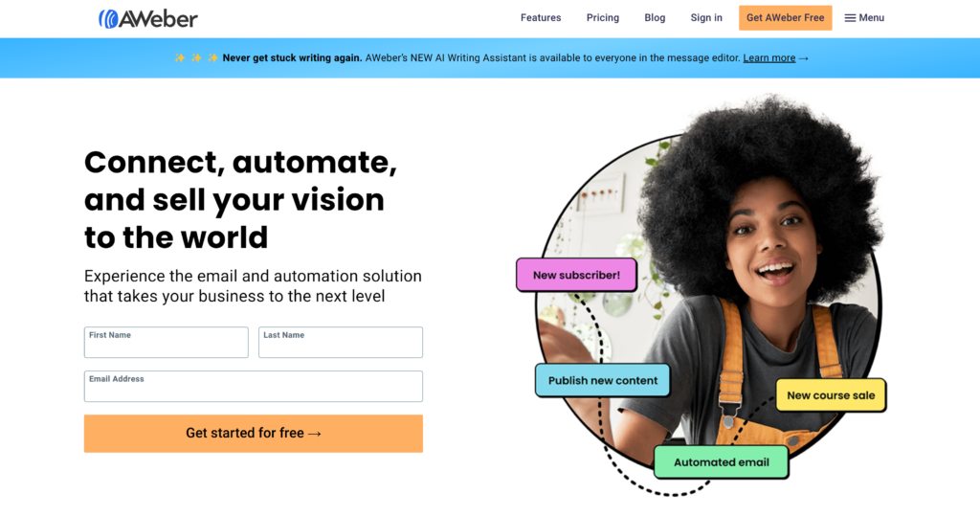The image size is (980, 516).
Task: Follow the Learn more link
Action: (x=768, y=58)
